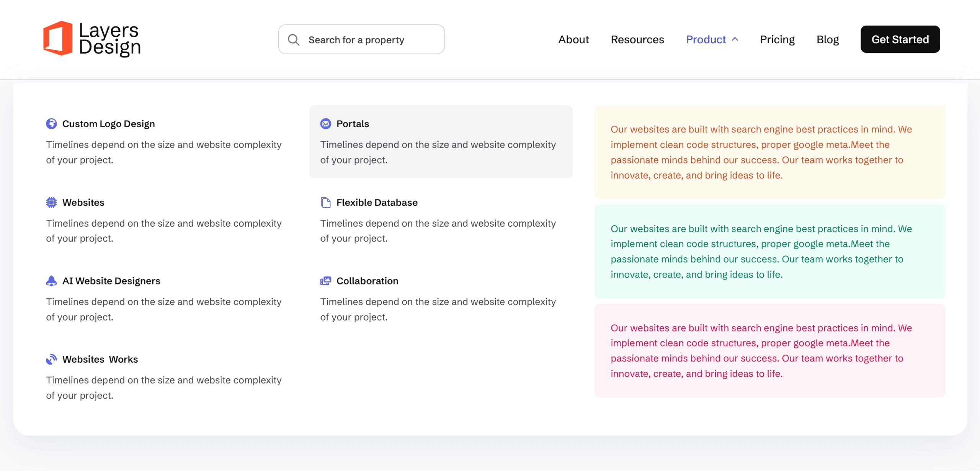Open the About nav item
The width and height of the screenshot is (980, 471).
tap(573, 39)
